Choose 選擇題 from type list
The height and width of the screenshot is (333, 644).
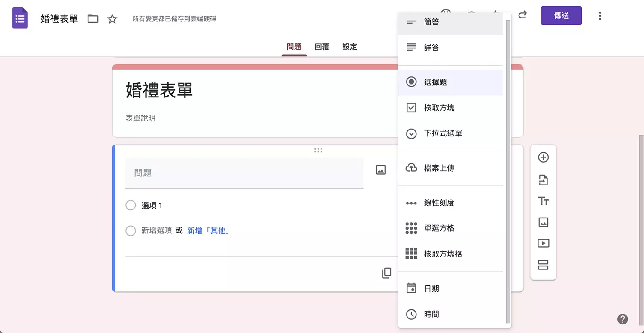tap(450, 82)
